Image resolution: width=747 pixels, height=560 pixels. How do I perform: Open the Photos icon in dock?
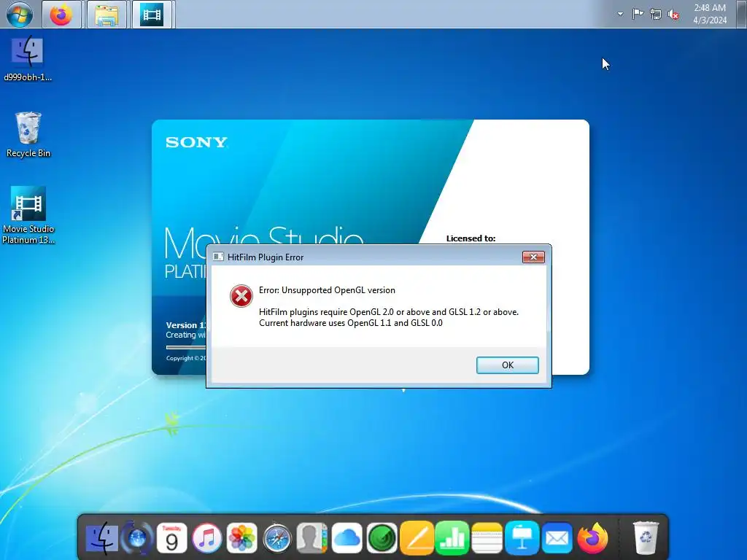[x=241, y=539]
